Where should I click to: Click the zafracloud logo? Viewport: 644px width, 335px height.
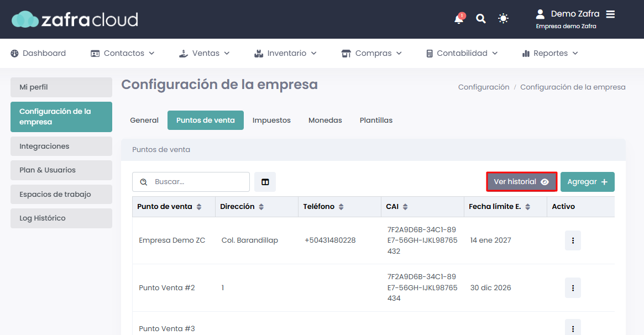tap(75, 19)
